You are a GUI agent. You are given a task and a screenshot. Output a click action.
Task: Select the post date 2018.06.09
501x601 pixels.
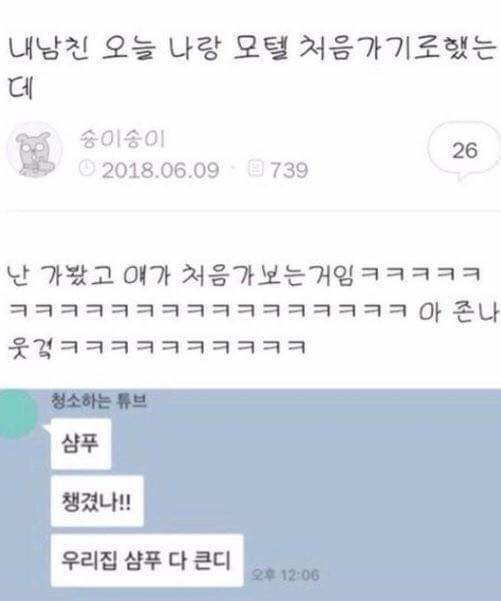tap(160, 170)
